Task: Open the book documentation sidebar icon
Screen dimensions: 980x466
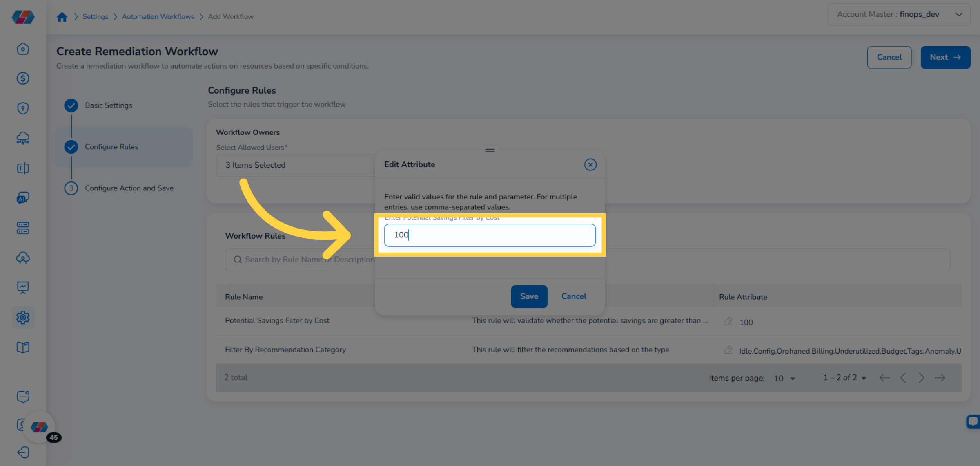Action: 23,347
